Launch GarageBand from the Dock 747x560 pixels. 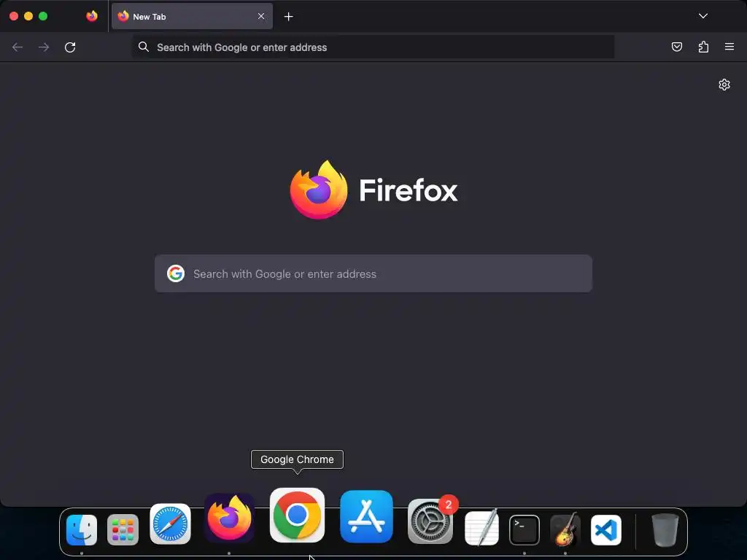[x=565, y=529]
